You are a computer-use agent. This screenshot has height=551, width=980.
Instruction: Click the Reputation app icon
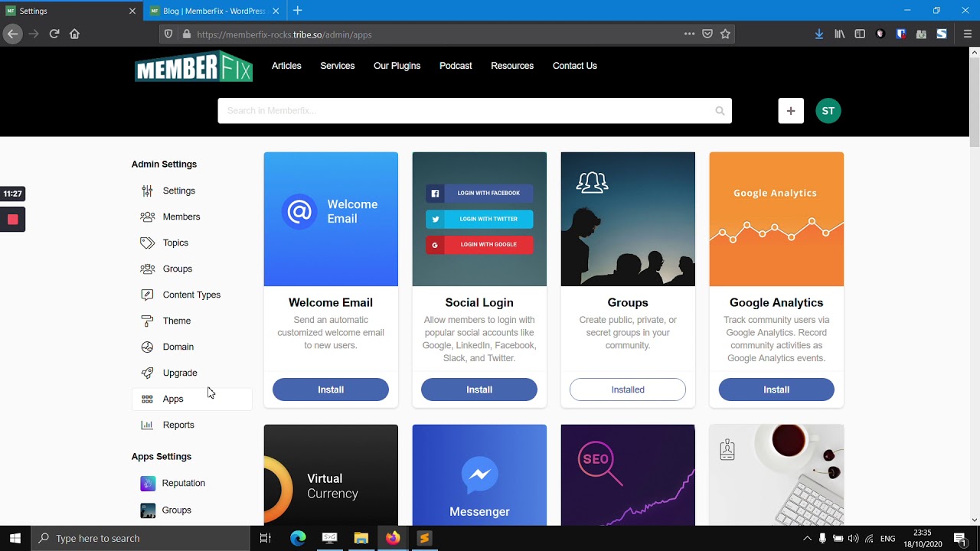[x=148, y=484]
